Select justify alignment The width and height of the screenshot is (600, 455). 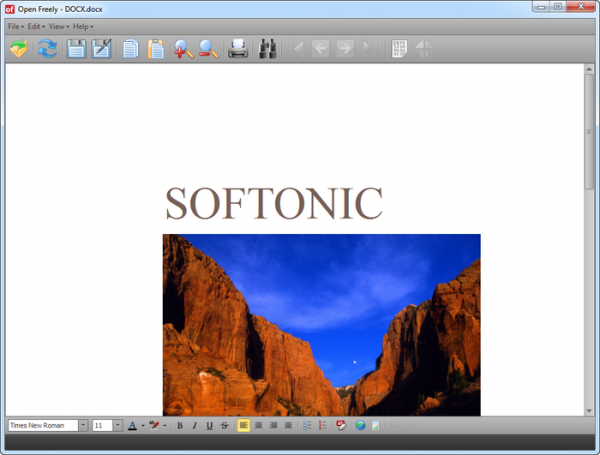[288, 426]
